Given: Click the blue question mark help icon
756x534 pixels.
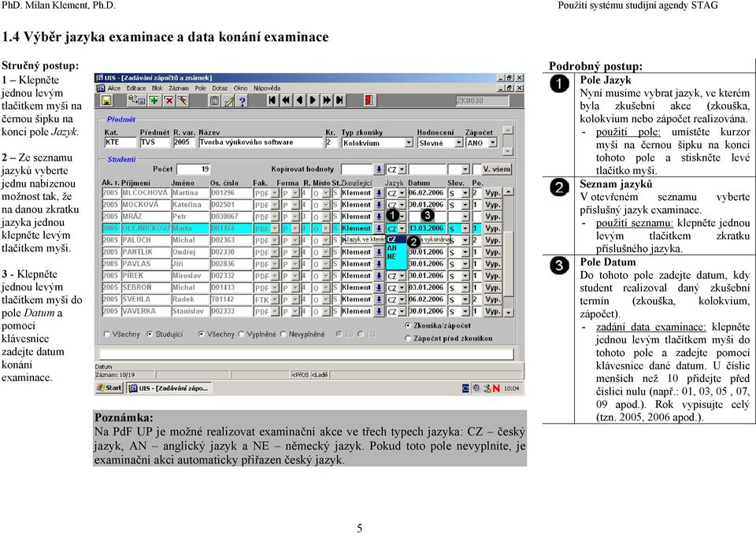Looking at the screenshot, I should point(242,100).
